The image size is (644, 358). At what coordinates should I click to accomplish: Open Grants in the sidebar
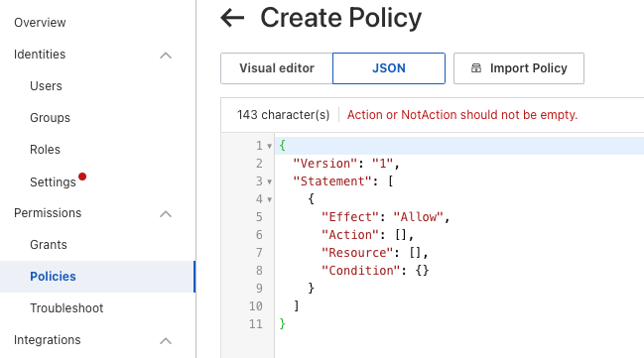click(49, 245)
